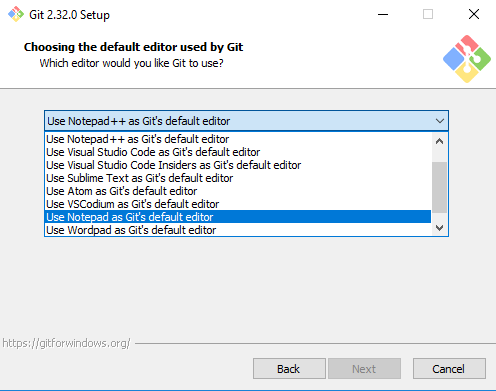Close the Git 2.32.0 Setup window

point(474,14)
